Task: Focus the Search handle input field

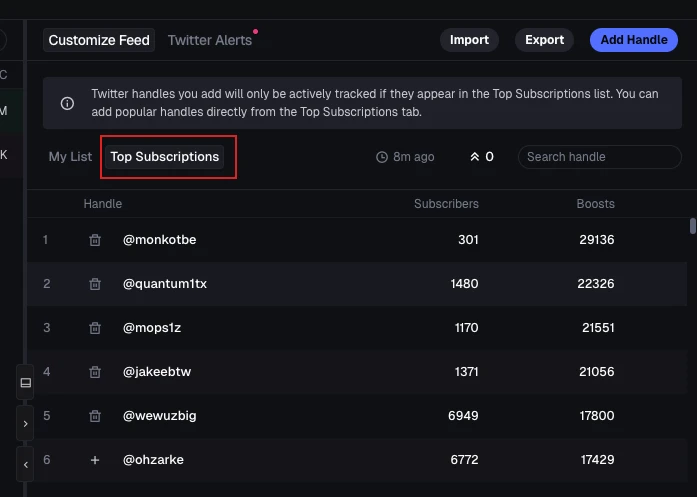Action: [x=599, y=157]
